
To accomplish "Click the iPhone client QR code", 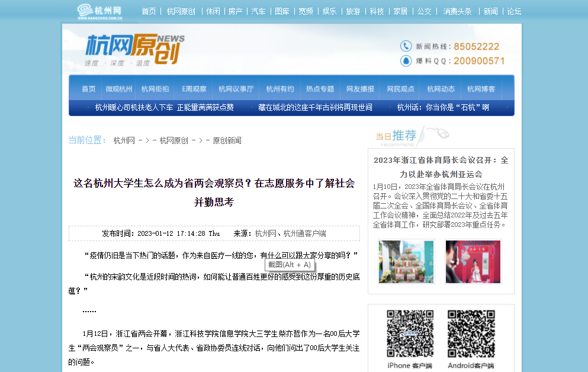I will click(410, 333).
